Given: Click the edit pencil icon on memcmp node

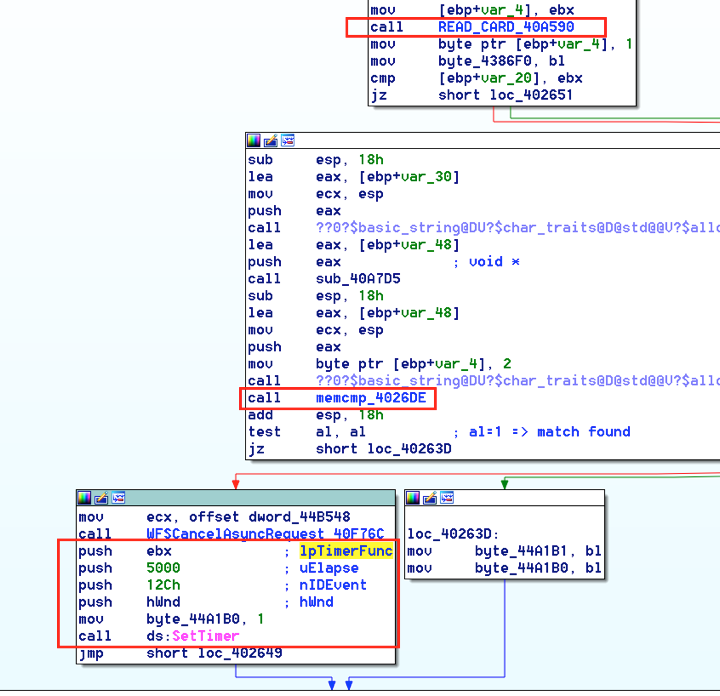Looking at the screenshot, I should pyautogui.click(x=271, y=140).
